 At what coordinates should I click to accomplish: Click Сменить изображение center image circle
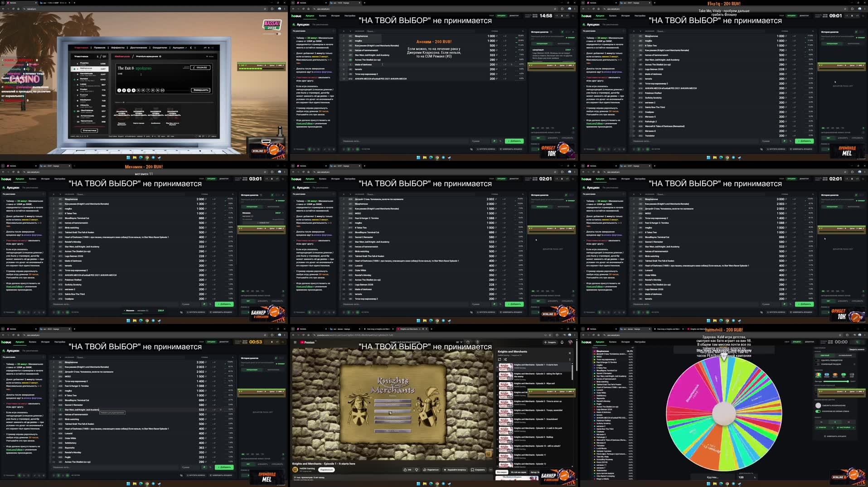(x=818, y=405)
